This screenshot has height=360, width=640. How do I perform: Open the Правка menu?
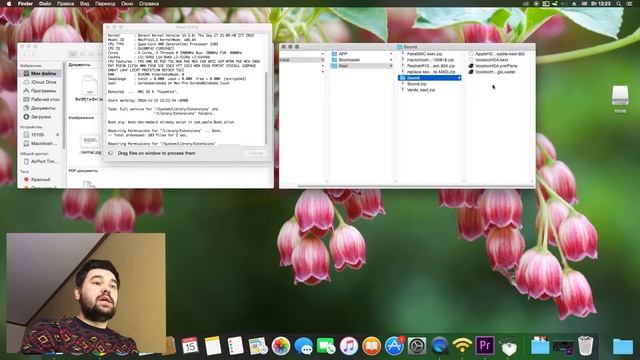pos(65,4)
